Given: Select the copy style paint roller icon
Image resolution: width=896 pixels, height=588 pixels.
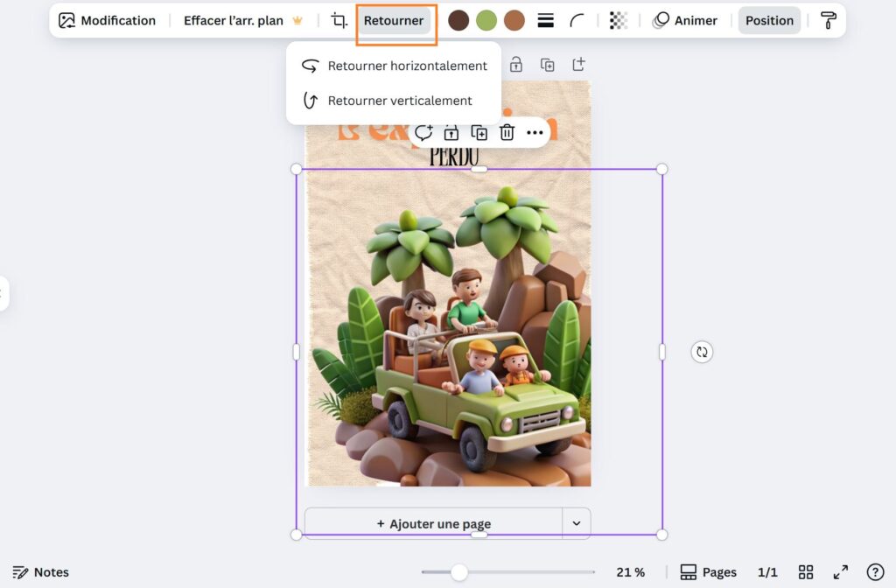Looking at the screenshot, I should pyautogui.click(x=828, y=21).
